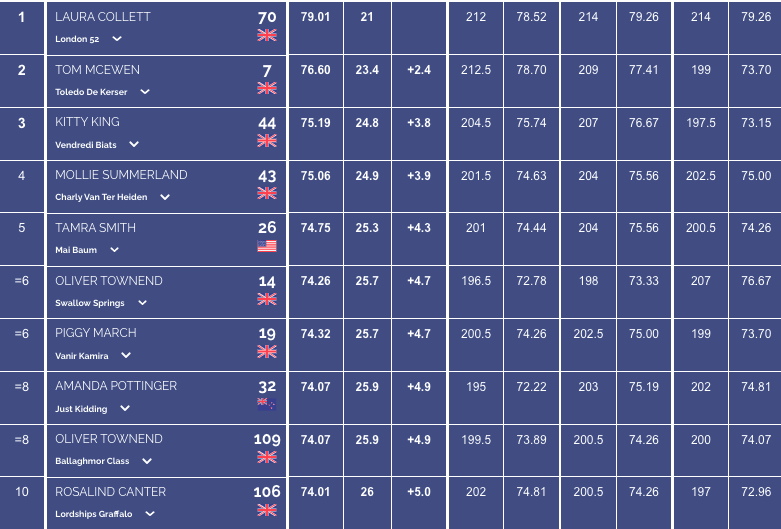Viewport: 781px width, 529px height.
Task: Select rider name Mollie Summerland
Action: click(x=121, y=175)
